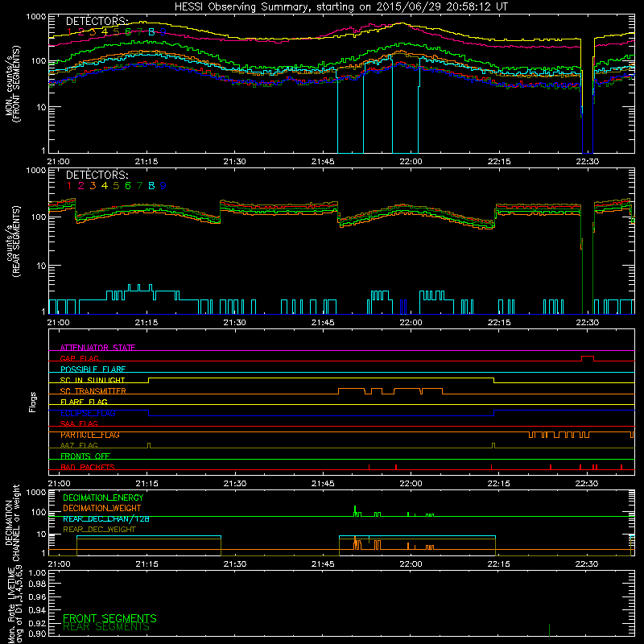Select detector 1 in the front segments legend
644x644 pixels.
coord(69,31)
